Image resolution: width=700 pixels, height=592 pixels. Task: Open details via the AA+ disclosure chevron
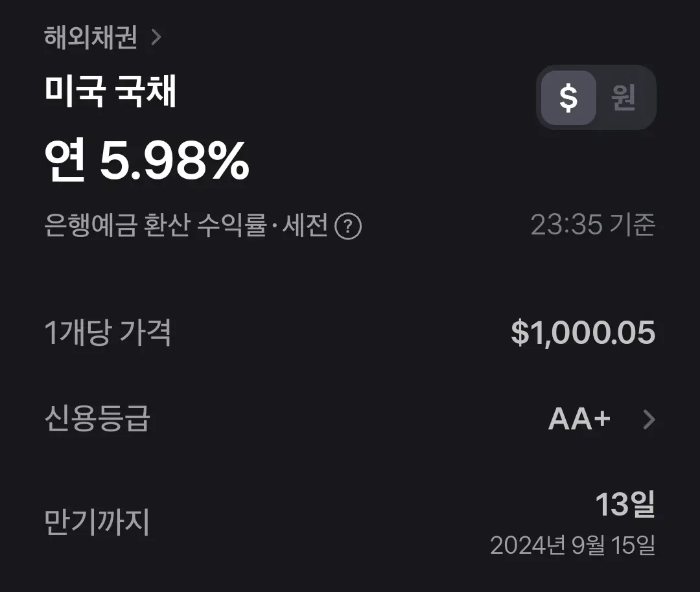(647, 420)
